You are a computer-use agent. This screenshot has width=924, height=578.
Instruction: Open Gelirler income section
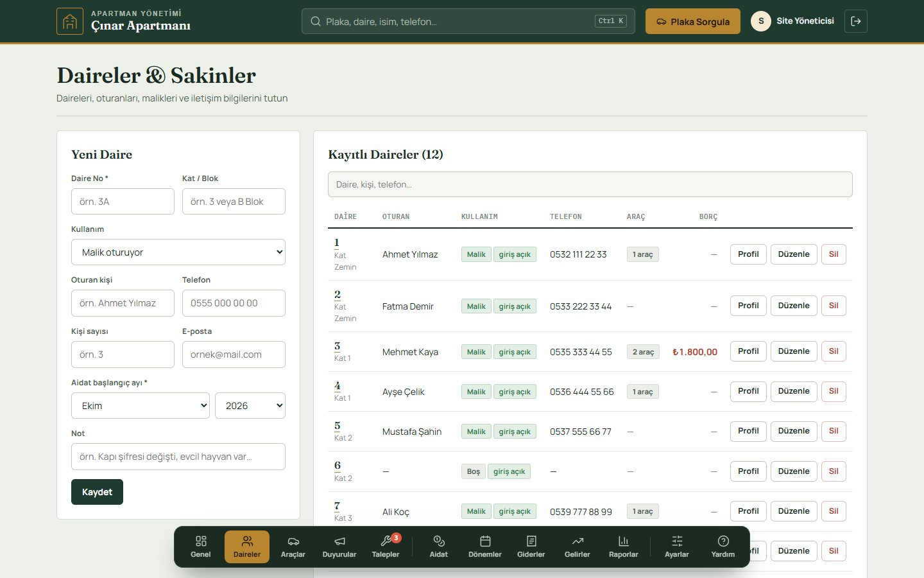[x=577, y=547]
